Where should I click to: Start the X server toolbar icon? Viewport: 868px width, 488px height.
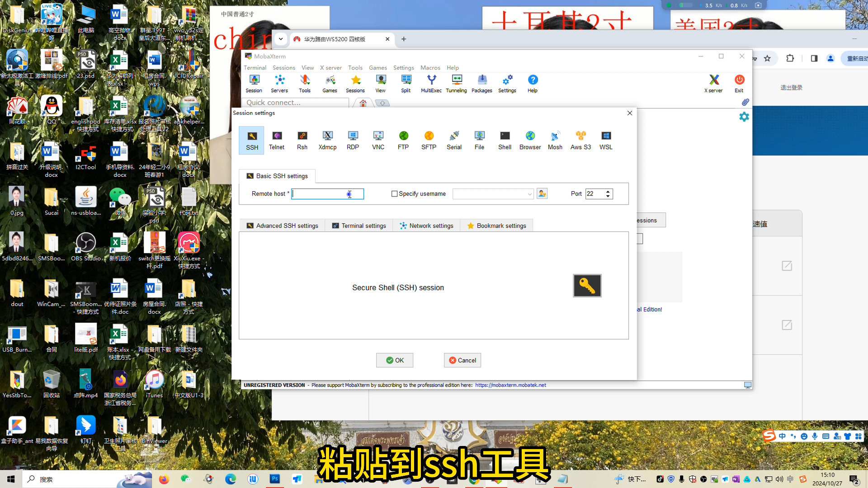coord(713,84)
